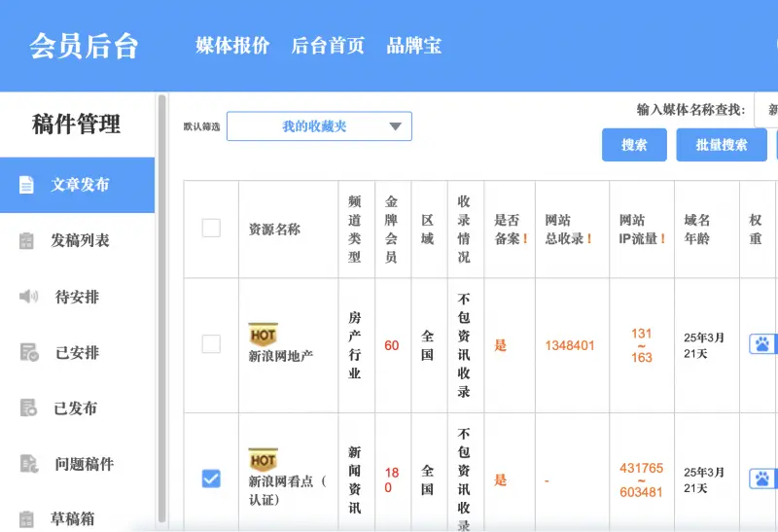
Task: Click the 1348401 total index value
Action: tap(570, 345)
